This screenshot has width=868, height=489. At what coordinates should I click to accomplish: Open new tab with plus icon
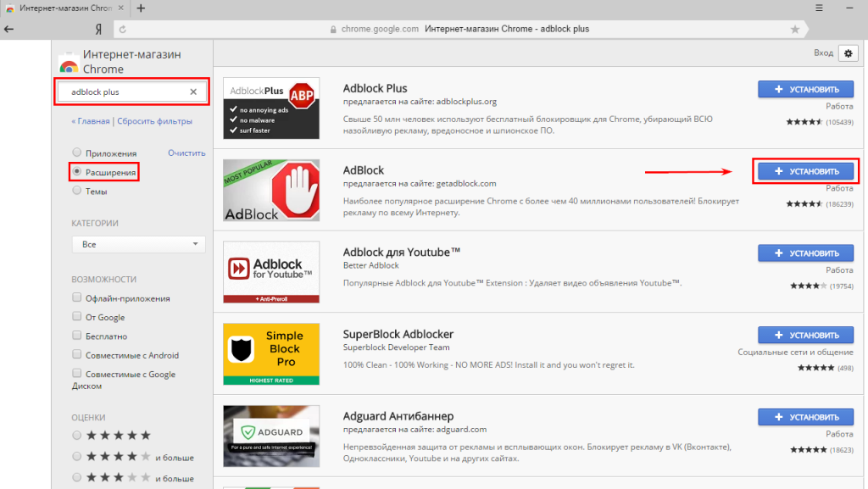point(141,8)
